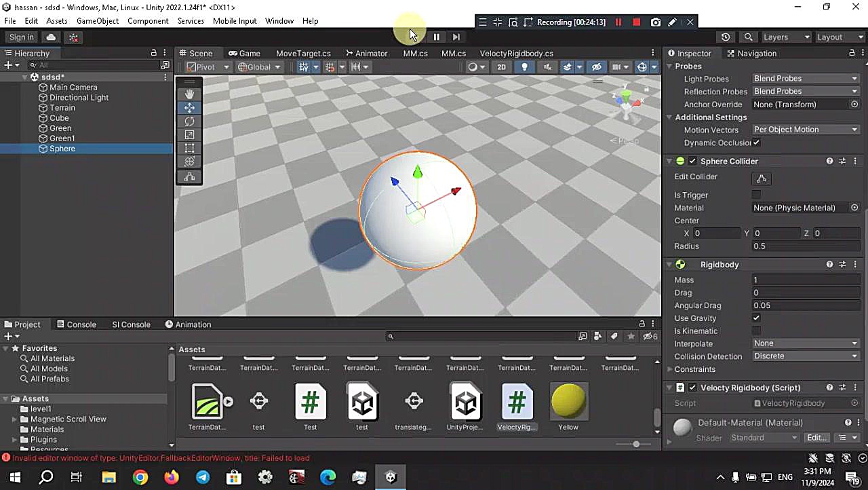
Task: Enable the Is Kinematic checkbox
Action: [x=756, y=331]
